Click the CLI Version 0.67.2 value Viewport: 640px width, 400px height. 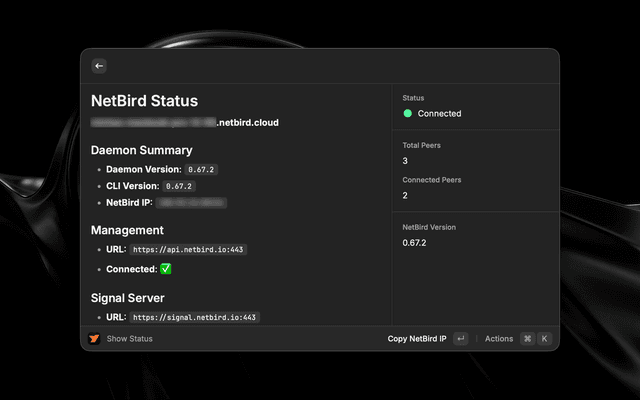179,186
